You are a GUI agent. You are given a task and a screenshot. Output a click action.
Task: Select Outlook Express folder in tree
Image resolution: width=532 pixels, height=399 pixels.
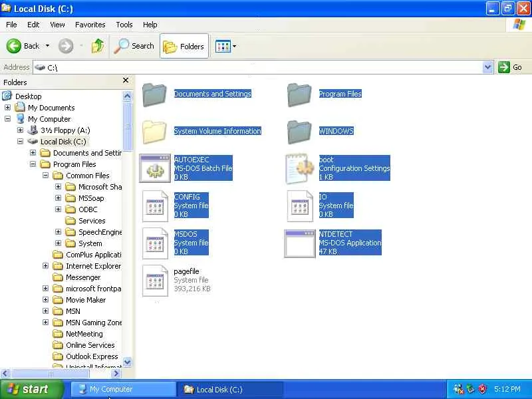pos(92,356)
